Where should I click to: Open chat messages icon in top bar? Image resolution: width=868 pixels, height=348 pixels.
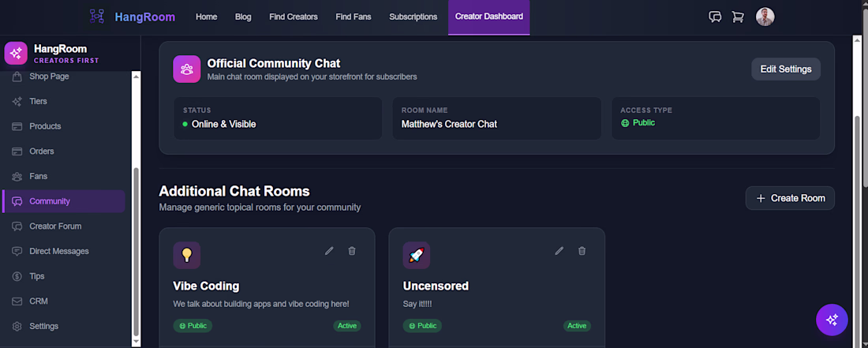coord(715,17)
